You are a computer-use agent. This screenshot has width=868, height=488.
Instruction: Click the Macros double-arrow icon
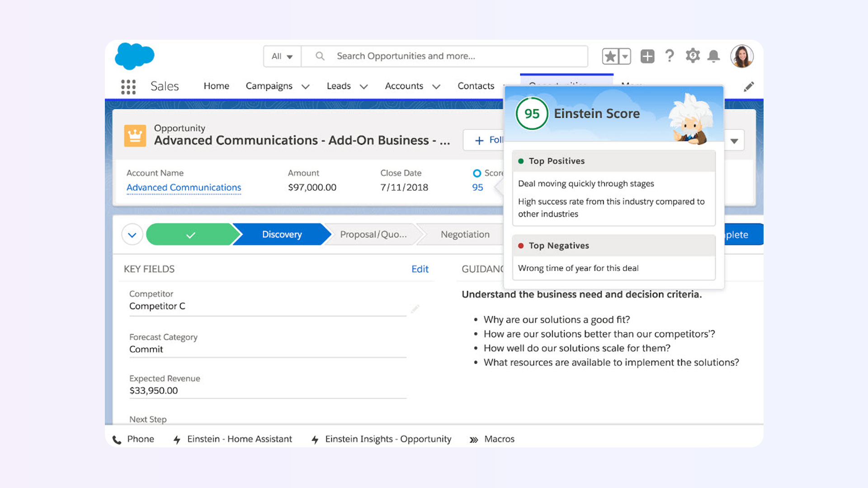point(473,440)
